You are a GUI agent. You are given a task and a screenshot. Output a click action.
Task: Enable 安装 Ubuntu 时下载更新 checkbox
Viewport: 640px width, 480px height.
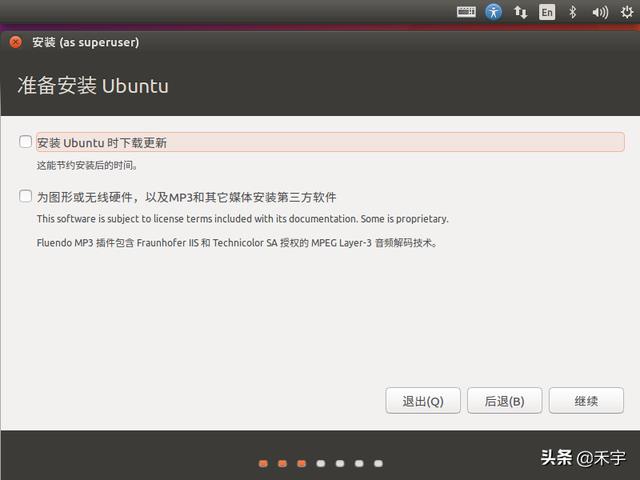tap(25, 142)
